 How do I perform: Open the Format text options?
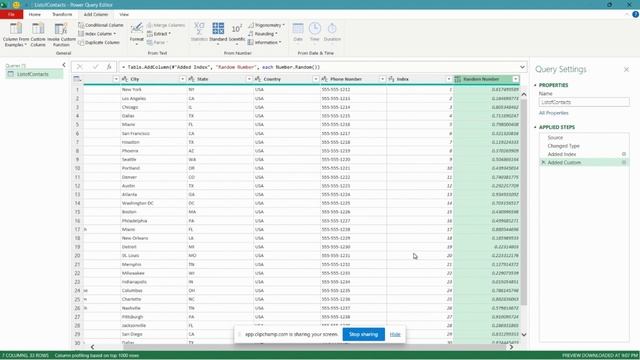(137, 33)
